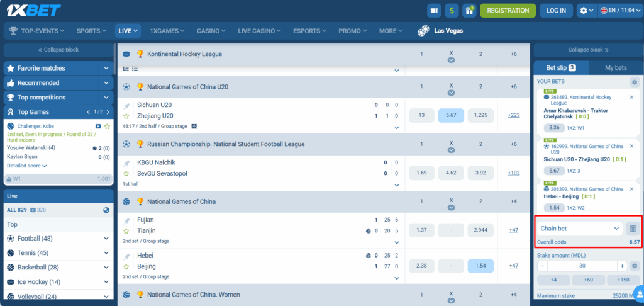Star the Challenger Kobe top game
The image size is (644, 306).
(x=108, y=127)
